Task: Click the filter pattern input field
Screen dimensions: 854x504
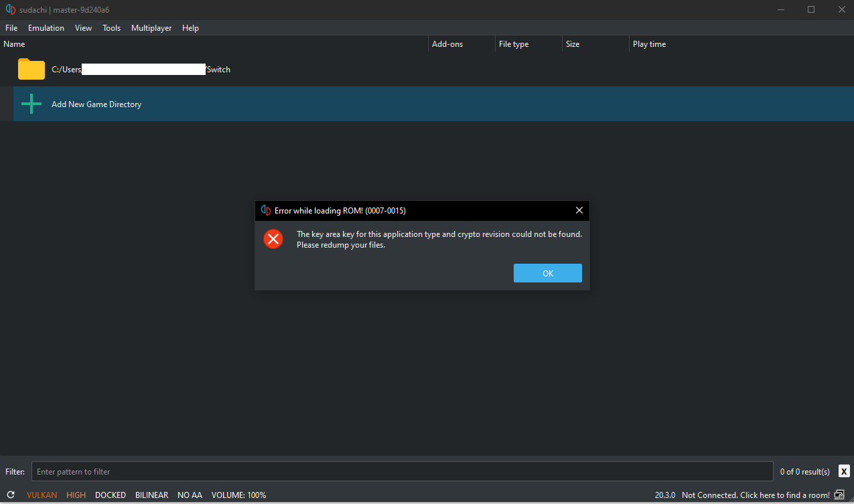Action: point(402,472)
